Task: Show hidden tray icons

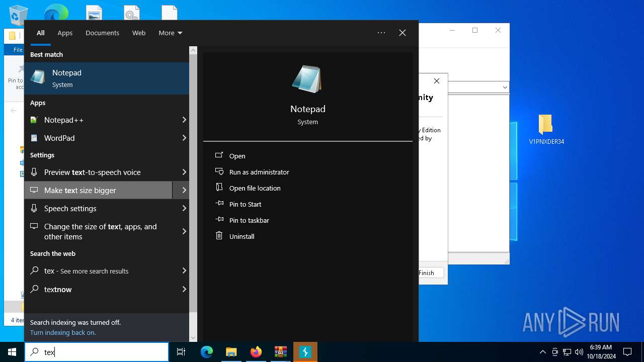Action: [x=542, y=352]
